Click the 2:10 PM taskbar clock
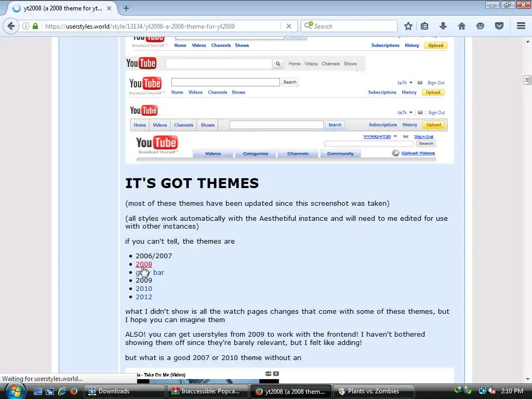 [x=512, y=391]
